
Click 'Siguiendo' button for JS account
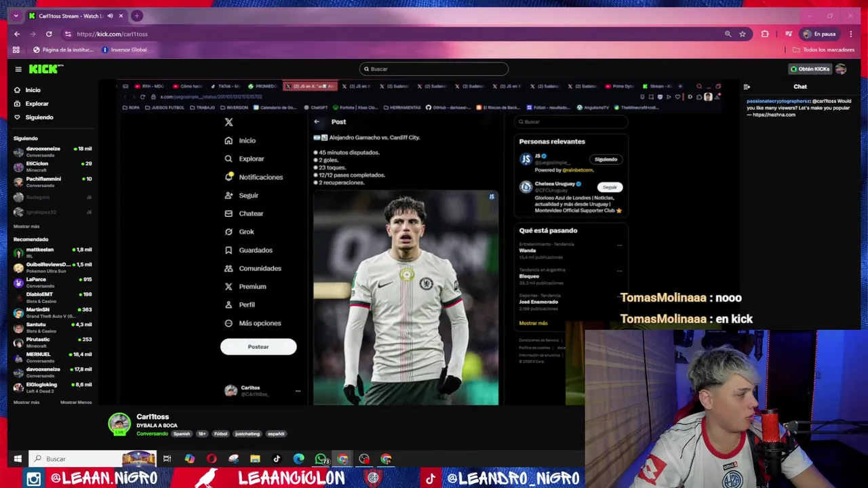click(x=606, y=159)
